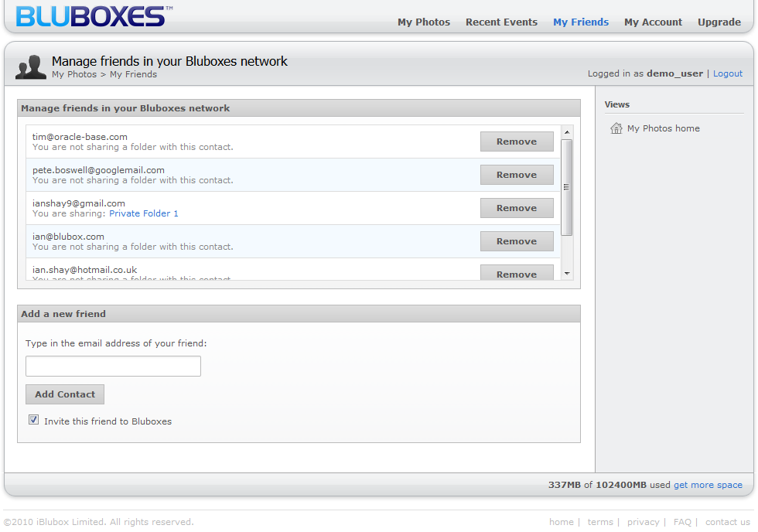
Task: Select the ian.shay@hotmail.co.uk email text
Action: pos(84,270)
